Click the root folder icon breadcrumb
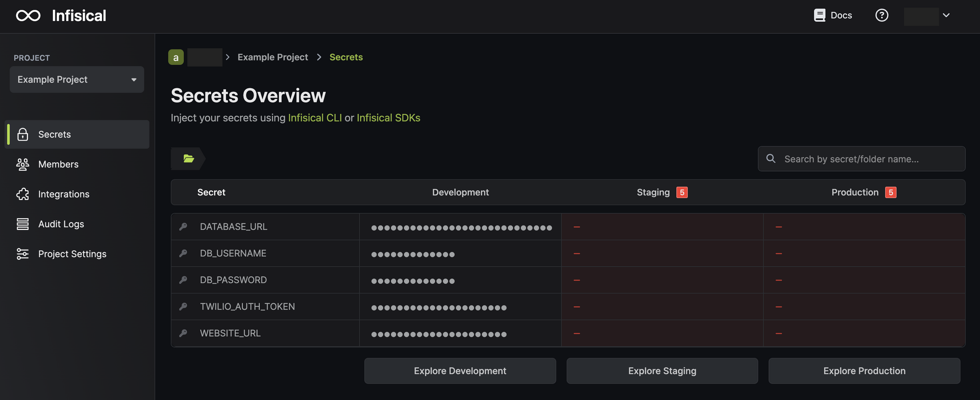Screen dimensions: 980x400 [189, 158]
